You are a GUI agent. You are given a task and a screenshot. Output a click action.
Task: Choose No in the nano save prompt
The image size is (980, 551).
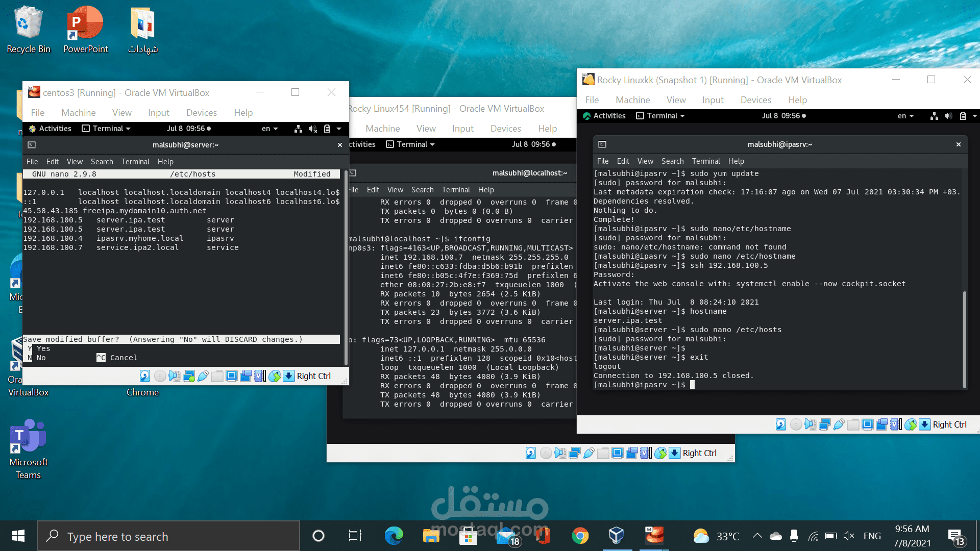click(37, 358)
